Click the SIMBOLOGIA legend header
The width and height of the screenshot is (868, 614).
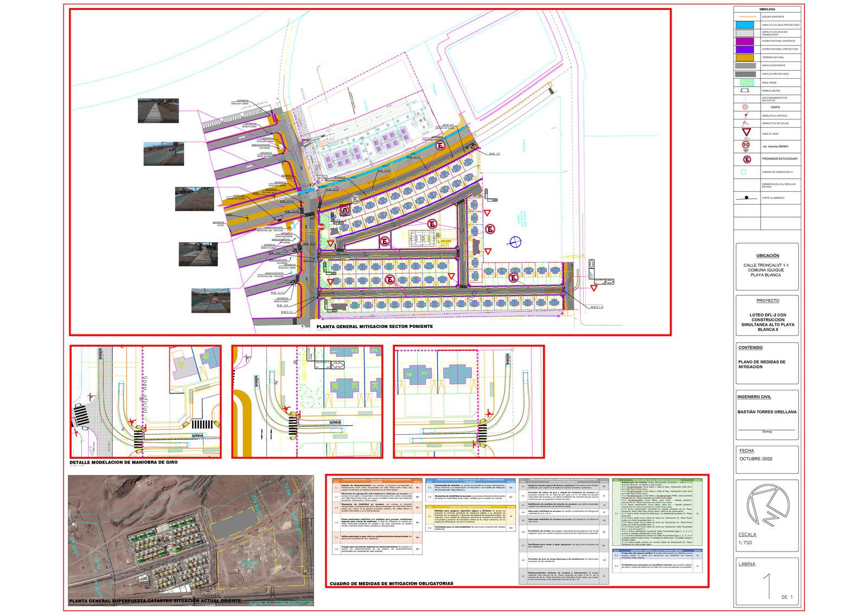pyautogui.click(x=767, y=9)
